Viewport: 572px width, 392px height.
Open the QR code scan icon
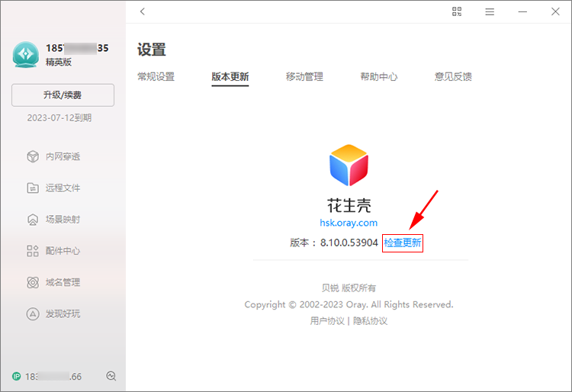click(457, 11)
